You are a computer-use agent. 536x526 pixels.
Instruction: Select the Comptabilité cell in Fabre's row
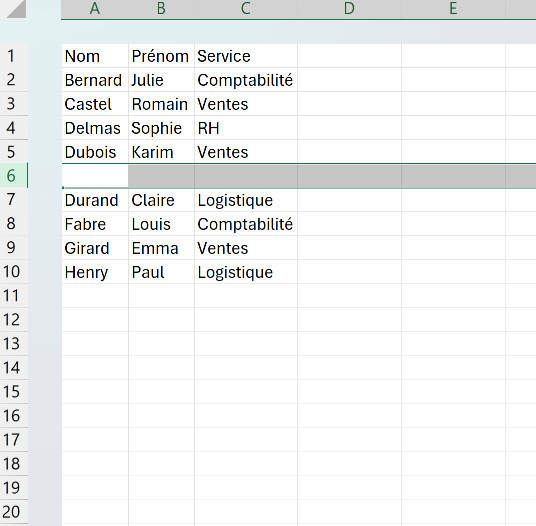pos(246,224)
